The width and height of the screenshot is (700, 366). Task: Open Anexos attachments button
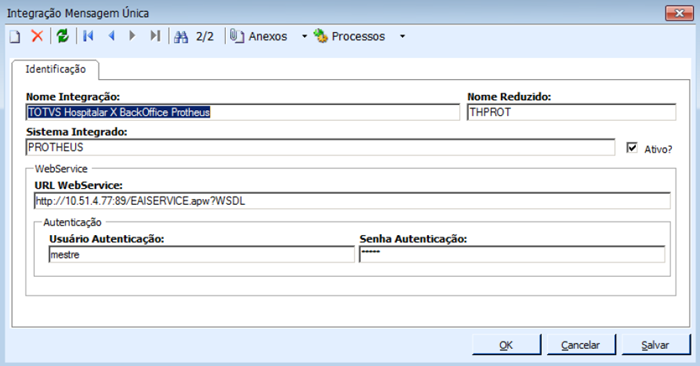click(259, 36)
